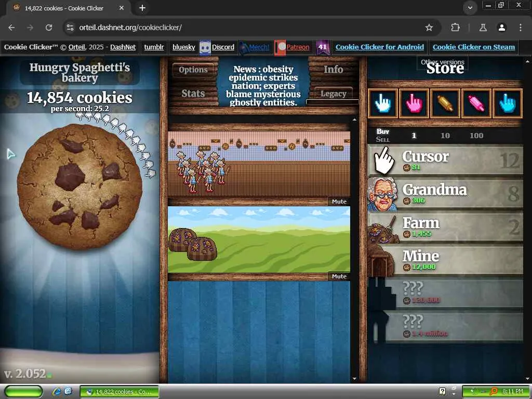Mute the farm building row
532x399 pixels.
click(x=339, y=276)
